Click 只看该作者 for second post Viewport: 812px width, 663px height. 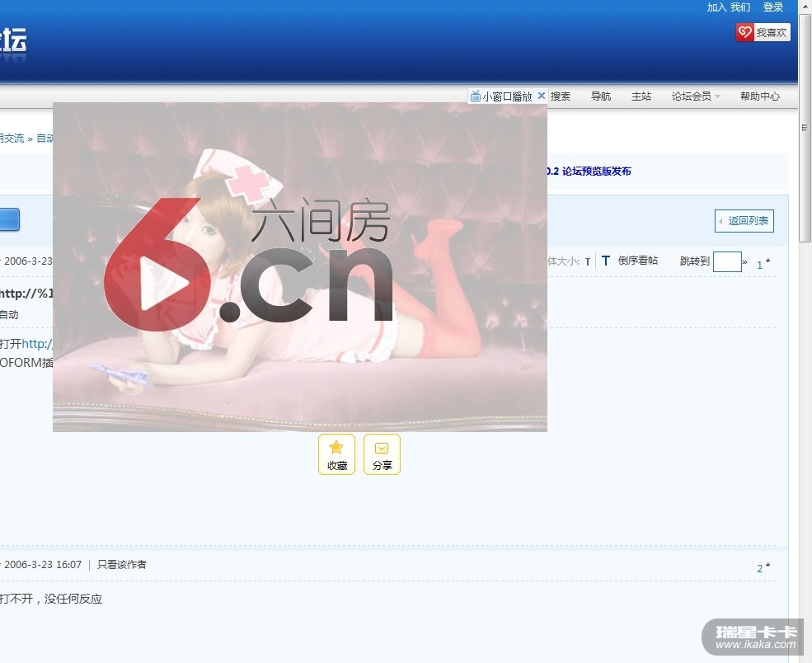122,565
